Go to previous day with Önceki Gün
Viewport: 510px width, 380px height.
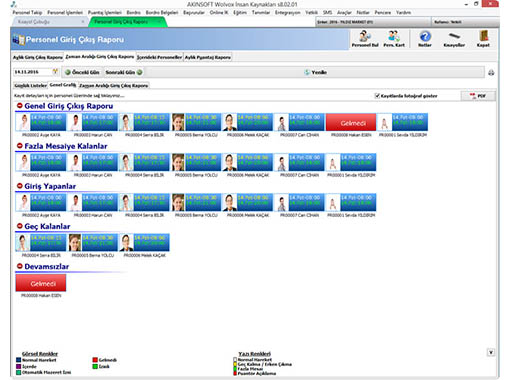point(82,72)
